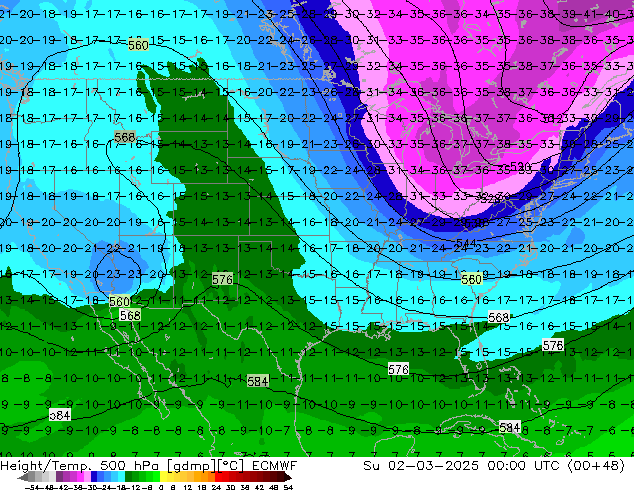
Task: Click the '00:00 UTC' time text
Action: (523, 466)
